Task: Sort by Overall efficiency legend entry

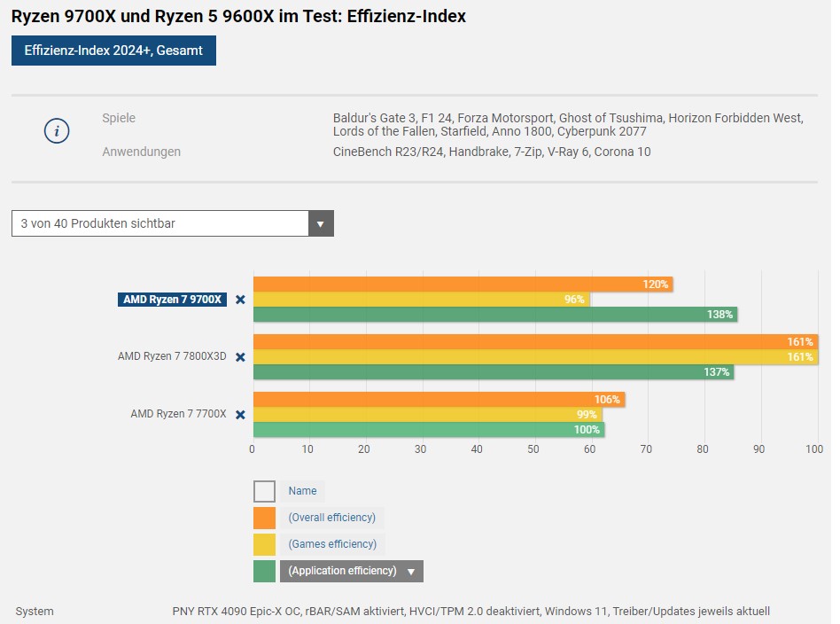Action: [331, 518]
